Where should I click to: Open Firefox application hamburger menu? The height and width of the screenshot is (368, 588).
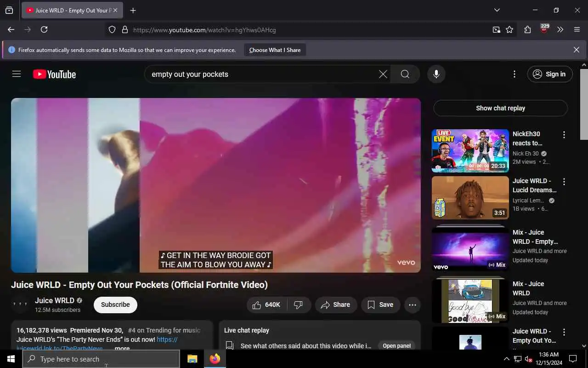[x=577, y=30]
